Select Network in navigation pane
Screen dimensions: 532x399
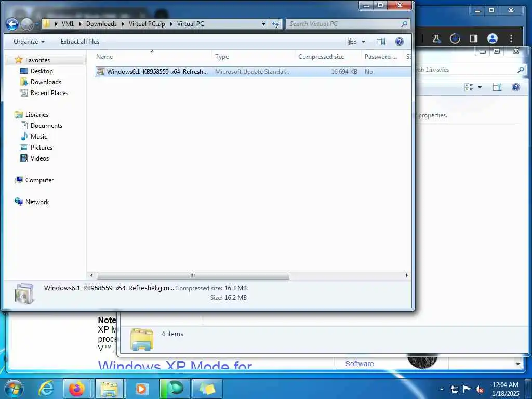37,202
